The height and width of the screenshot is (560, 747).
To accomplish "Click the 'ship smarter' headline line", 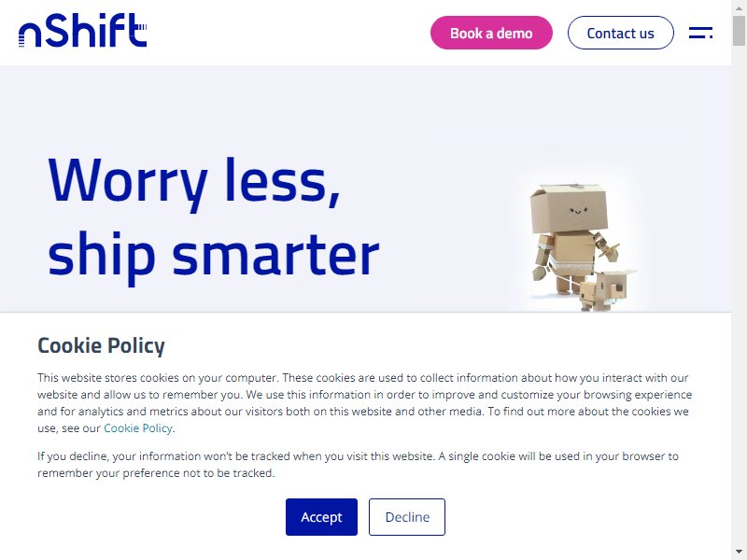I will coord(214,256).
